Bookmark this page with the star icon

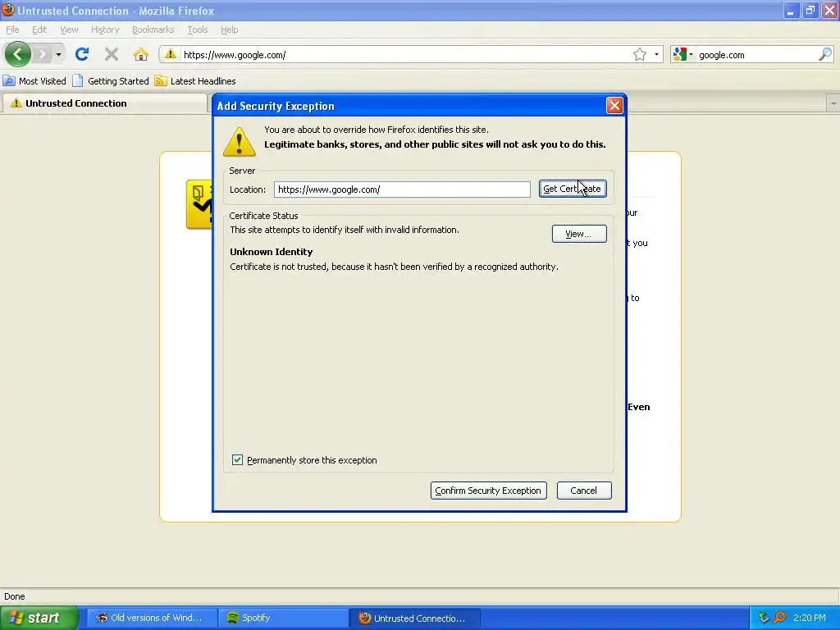coord(640,54)
